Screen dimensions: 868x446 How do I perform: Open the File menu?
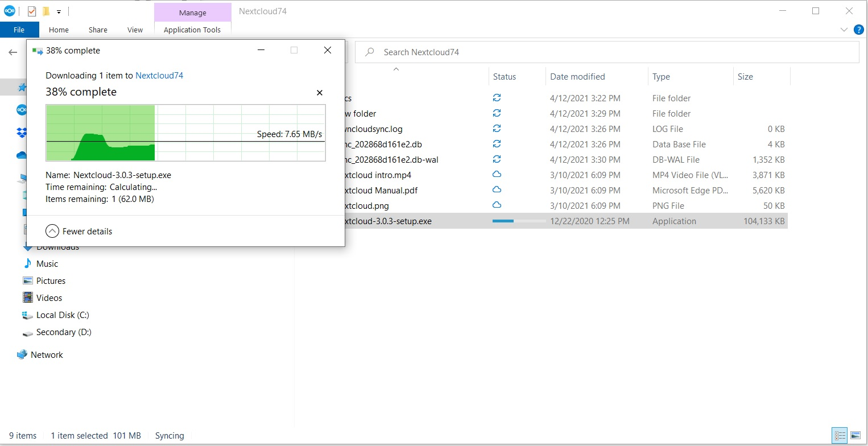19,30
